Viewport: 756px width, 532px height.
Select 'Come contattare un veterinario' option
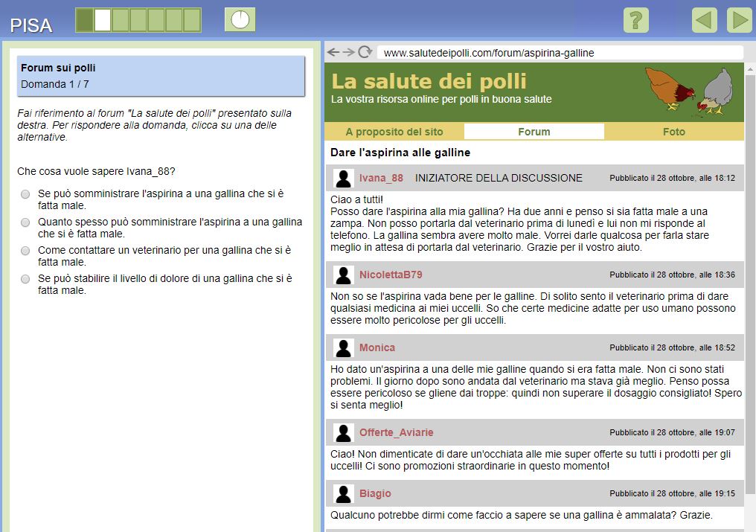pyautogui.click(x=25, y=251)
